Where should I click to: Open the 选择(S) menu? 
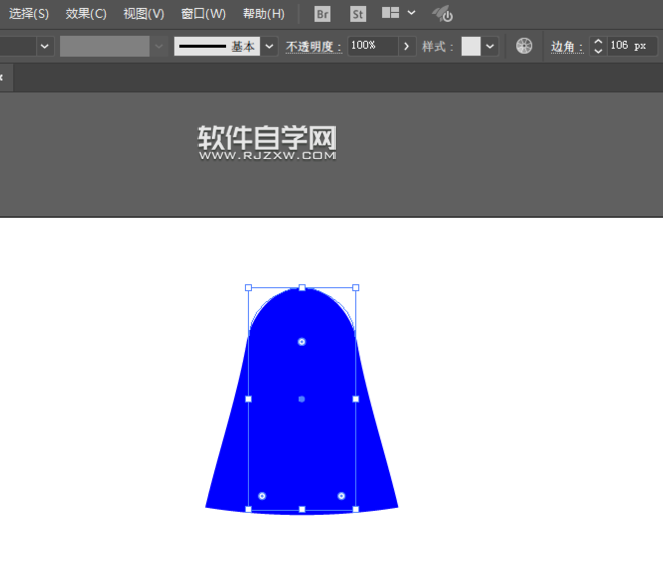pyautogui.click(x=29, y=14)
